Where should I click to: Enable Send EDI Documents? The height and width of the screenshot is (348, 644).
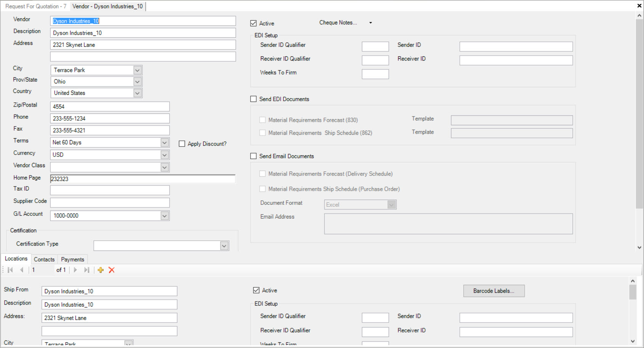[x=254, y=99]
